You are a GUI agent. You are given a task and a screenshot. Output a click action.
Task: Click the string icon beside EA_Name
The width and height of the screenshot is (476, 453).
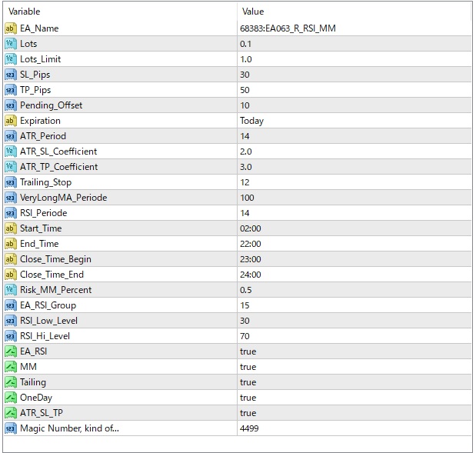click(x=11, y=28)
